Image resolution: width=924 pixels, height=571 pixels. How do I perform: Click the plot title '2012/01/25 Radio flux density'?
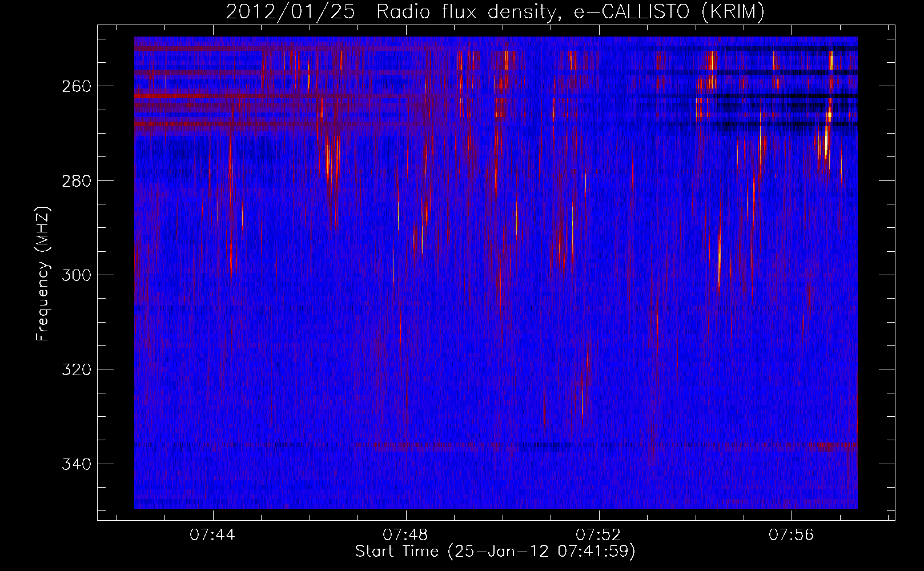pyautogui.click(x=495, y=11)
